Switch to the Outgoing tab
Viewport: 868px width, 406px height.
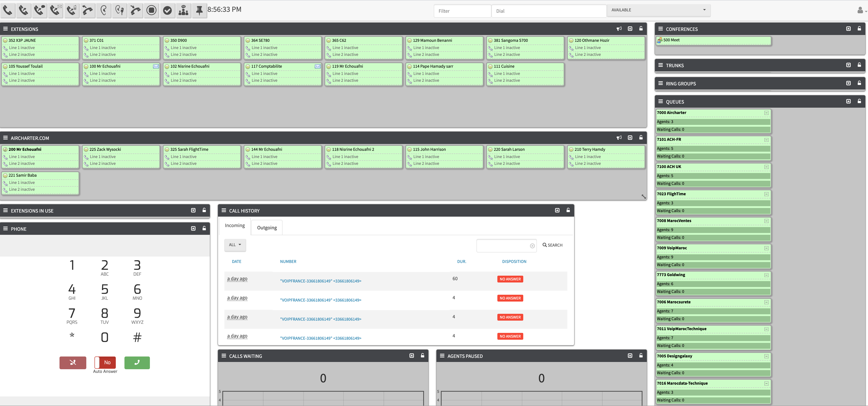click(267, 228)
